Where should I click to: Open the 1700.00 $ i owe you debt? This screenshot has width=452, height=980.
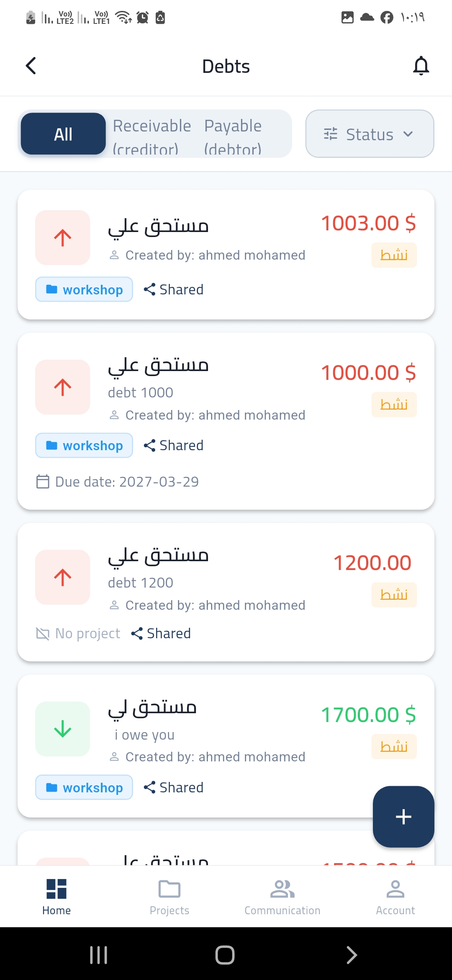[x=226, y=746]
